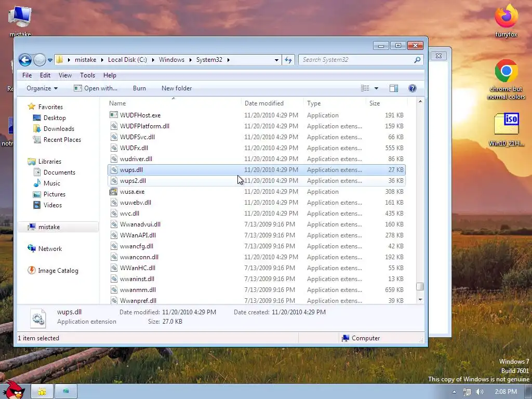532x399 pixels.
Task: Open the Tools menu
Action: tap(87, 75)
